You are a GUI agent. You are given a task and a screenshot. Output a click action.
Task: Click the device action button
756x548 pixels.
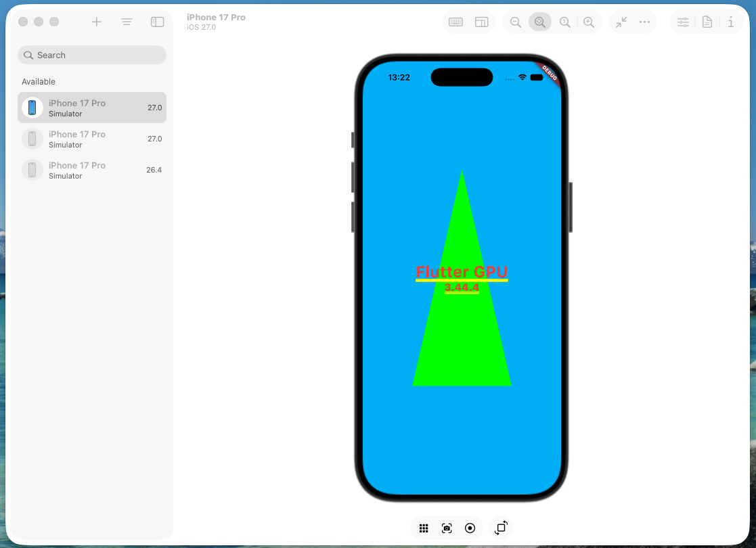[353, 140]
